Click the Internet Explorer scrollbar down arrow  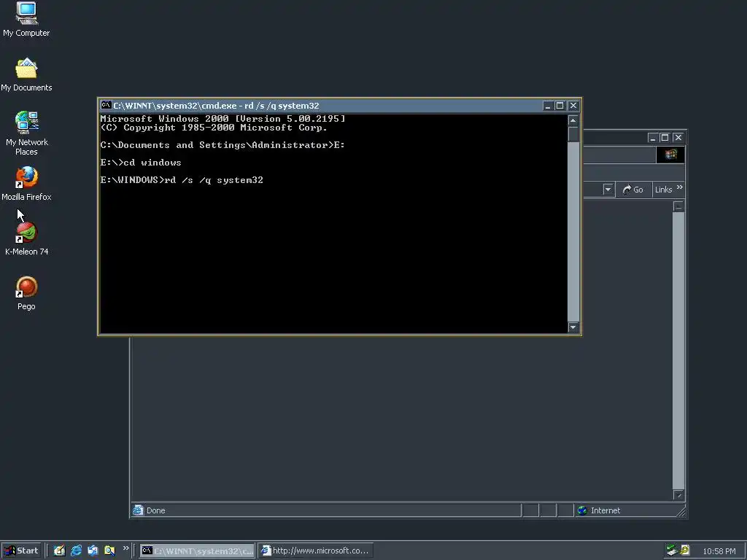[678, 495]
